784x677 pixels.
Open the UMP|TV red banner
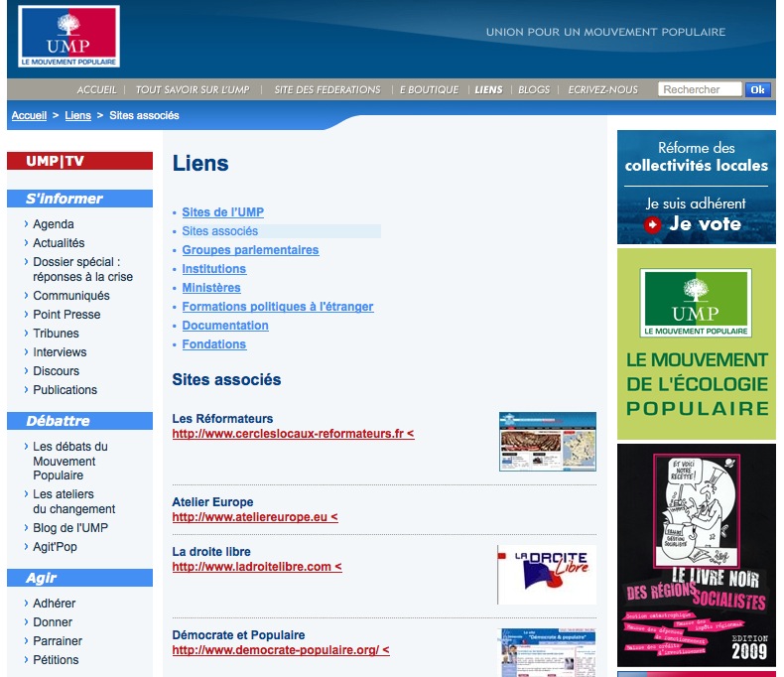click(x=80, y=161)
